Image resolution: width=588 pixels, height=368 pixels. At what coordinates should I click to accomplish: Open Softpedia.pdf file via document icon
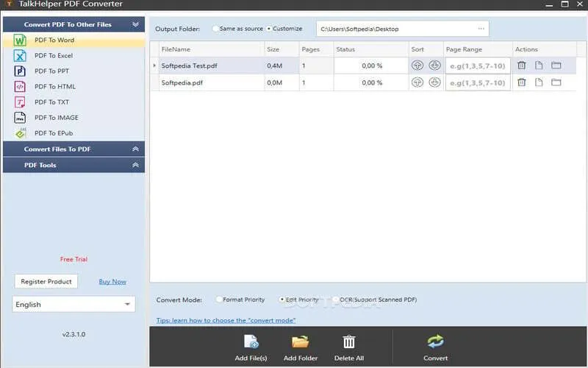pyautogui.click(x=539, y=82)
